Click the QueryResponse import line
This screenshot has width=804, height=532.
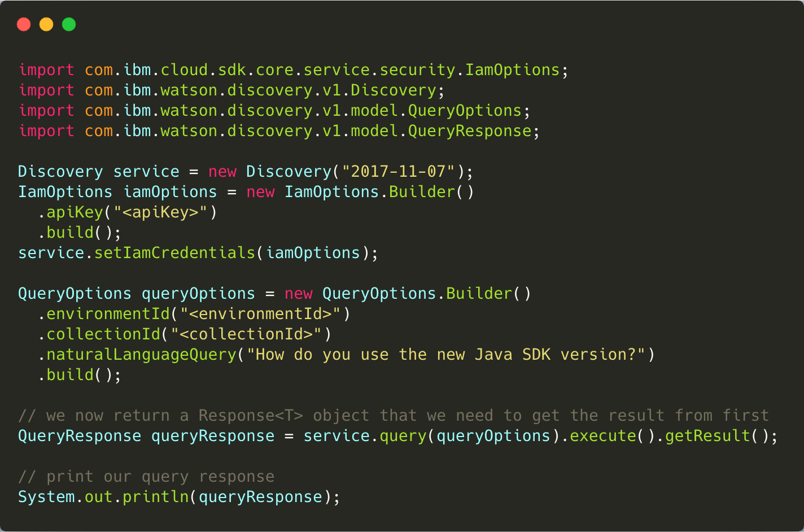[x=278, y=130]
